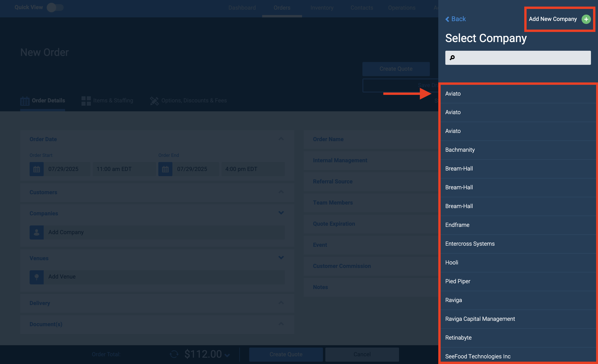This screenshot has height=364, width=598.
Task: Click the $112.00 order total amount
Action: [x=203, y=354]
